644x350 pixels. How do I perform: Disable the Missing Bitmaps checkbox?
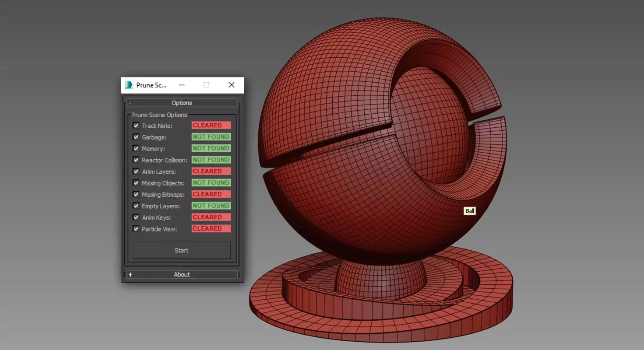136,194
